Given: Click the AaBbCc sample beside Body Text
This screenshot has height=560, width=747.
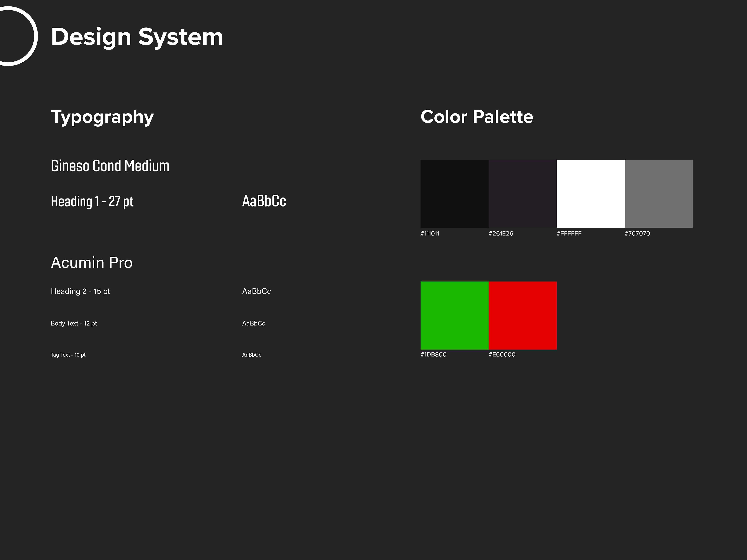Looking at the screenshot, I should tap(254, 323).
